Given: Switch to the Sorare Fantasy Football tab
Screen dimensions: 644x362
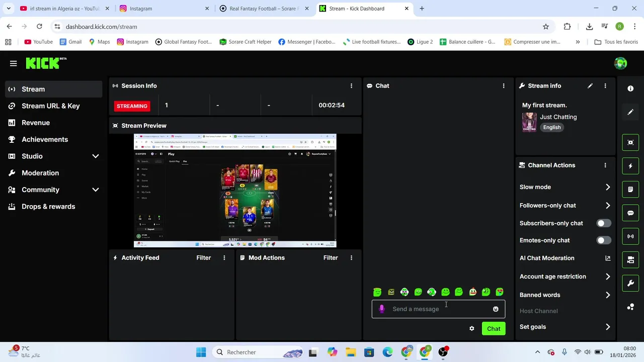Looking at the screenshot, I should point(264,9).
